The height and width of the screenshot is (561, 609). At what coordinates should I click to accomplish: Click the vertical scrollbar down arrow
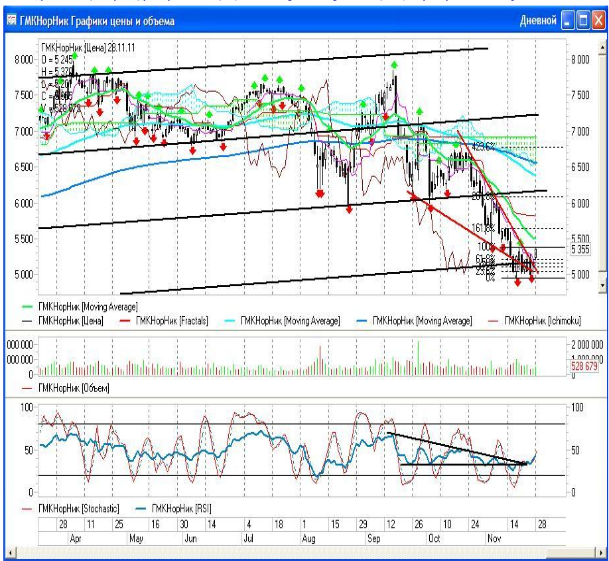point(602,286)
